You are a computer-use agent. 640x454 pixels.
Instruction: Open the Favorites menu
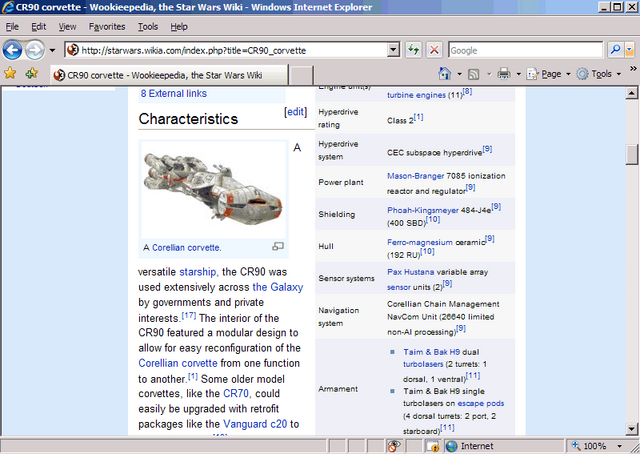click(107, 27)
